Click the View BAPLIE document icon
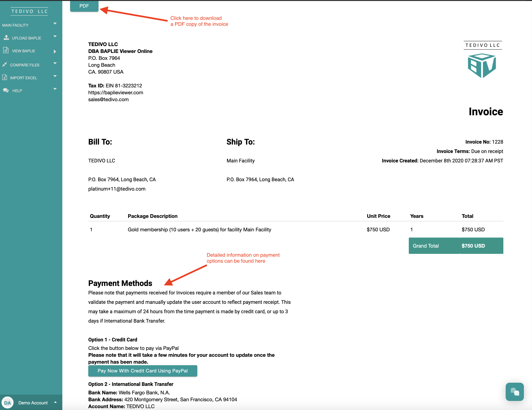532x410 pixels. pyautogui.click(x=6, y=50)
